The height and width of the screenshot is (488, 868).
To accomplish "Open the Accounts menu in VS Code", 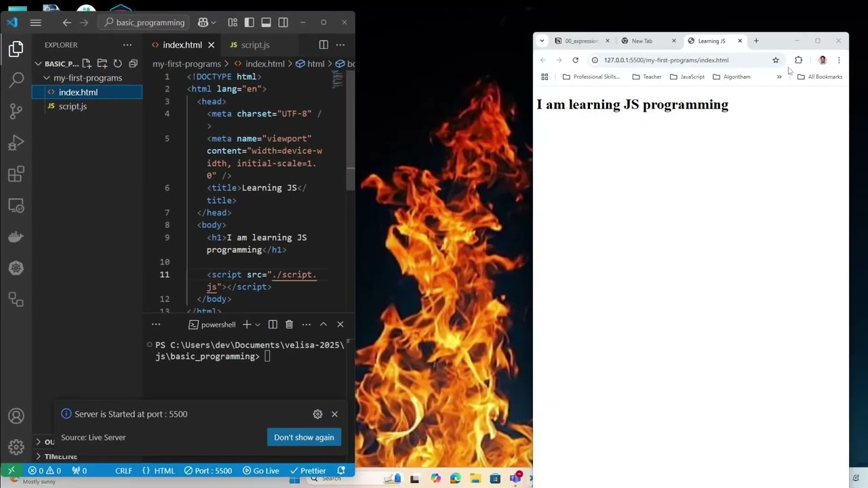I will tap(16, 416).
